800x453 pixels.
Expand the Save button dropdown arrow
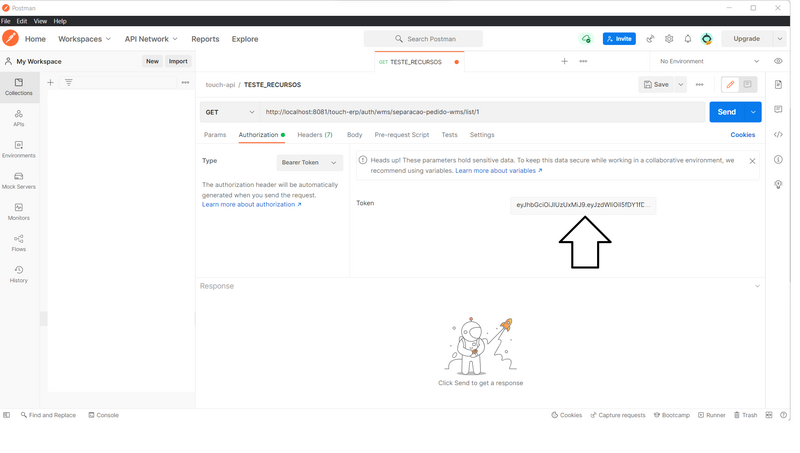click(x=681, y=85)
